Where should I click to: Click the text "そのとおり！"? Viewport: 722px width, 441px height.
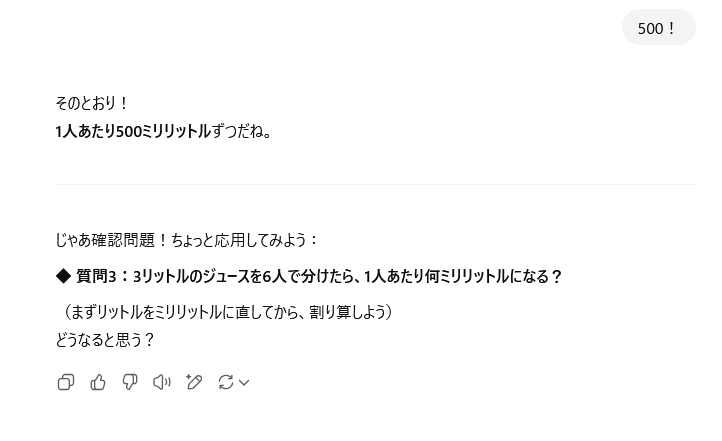click(91, 103)
